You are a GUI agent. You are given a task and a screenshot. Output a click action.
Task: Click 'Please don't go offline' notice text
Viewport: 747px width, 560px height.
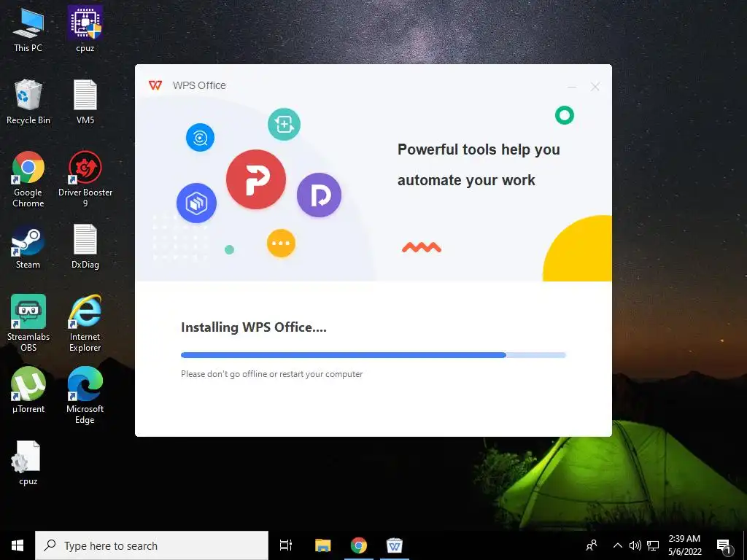click(x=271, y=374)
